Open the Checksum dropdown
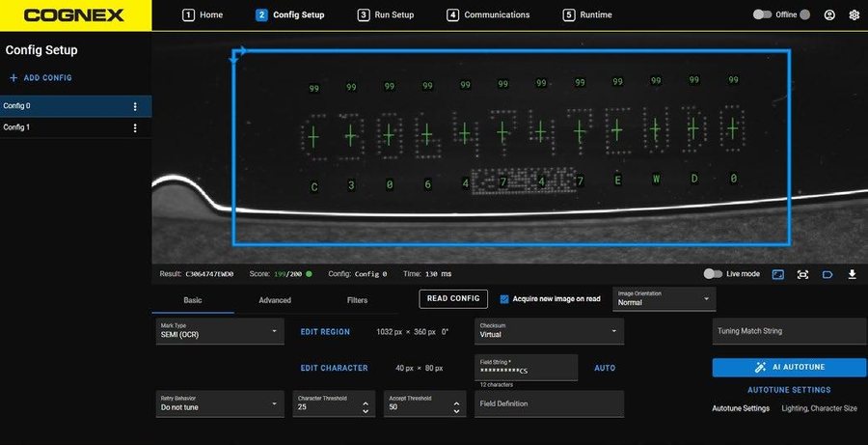 [x=549, y=331]
